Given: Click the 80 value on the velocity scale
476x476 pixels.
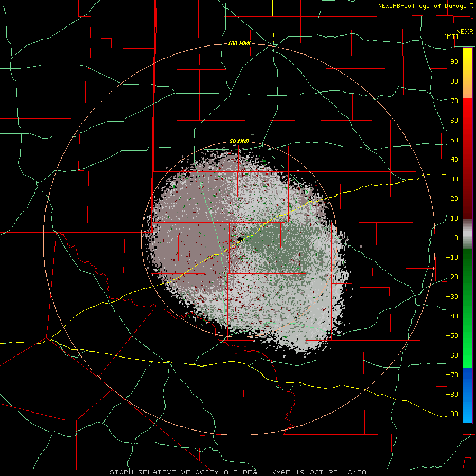Looking at the screenshot, I should tap(454, 81).
